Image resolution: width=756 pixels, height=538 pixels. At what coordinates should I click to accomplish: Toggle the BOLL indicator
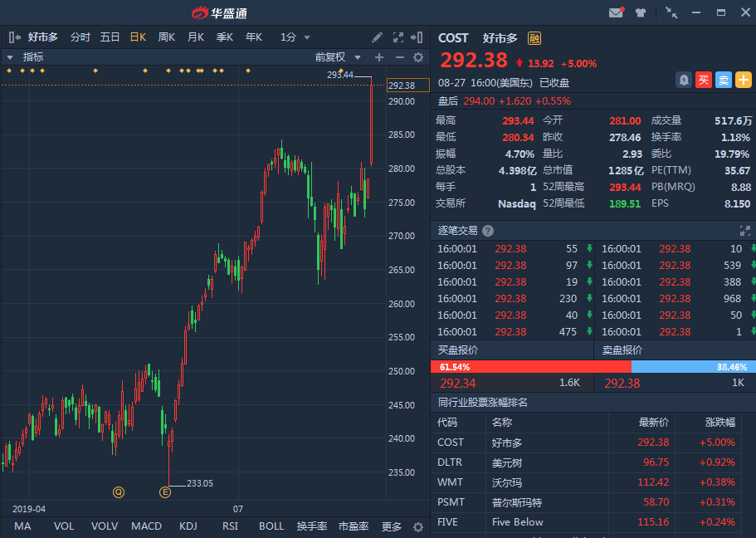(x=271, y=526)
